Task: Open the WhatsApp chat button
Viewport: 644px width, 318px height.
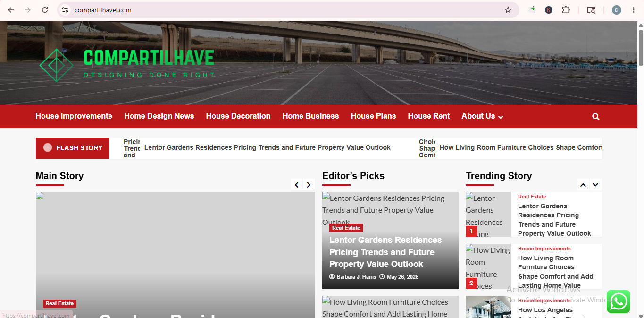Action: 619,301
